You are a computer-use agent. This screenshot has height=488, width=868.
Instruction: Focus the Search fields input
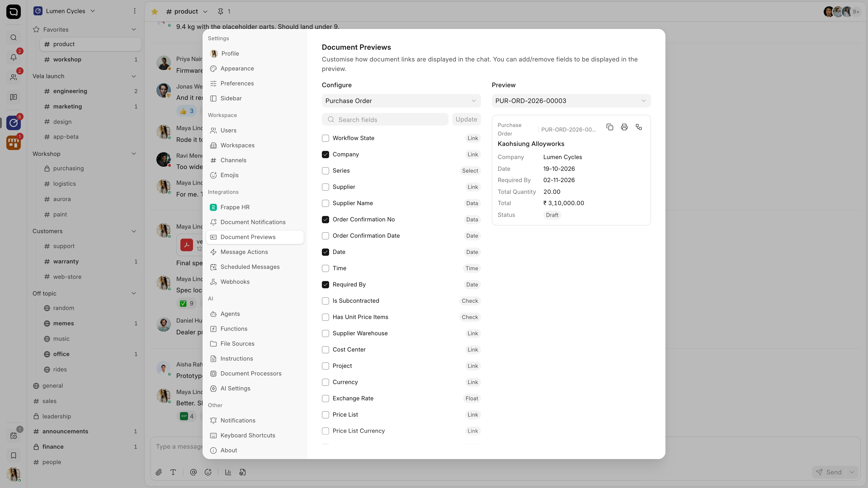(385, 120)
